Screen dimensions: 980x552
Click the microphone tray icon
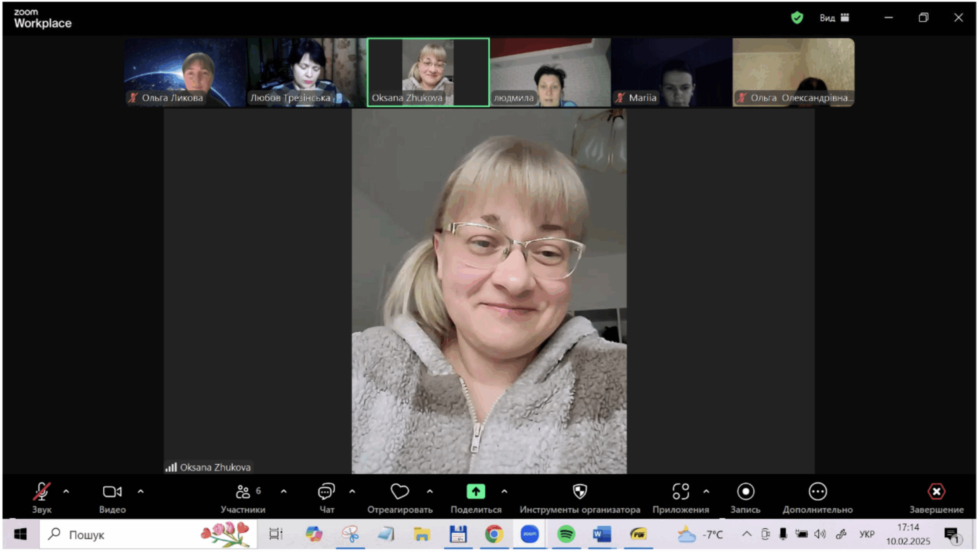[784, 534]
